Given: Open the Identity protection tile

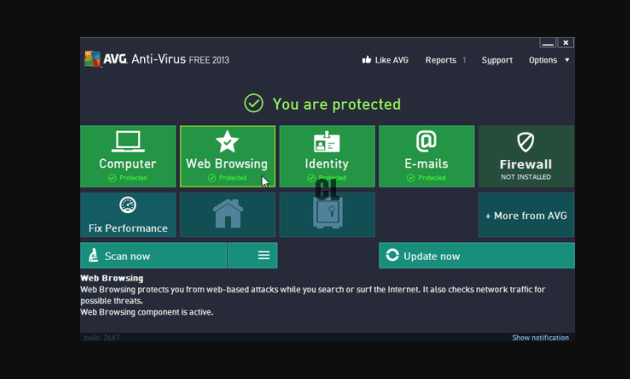Looking at the screenshot, I should point(327,156).
